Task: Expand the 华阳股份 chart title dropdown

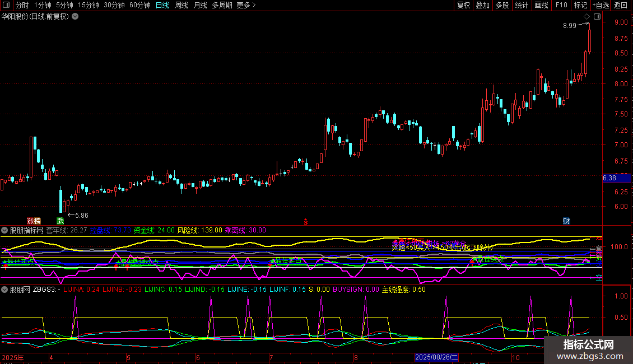Action: 75,17
